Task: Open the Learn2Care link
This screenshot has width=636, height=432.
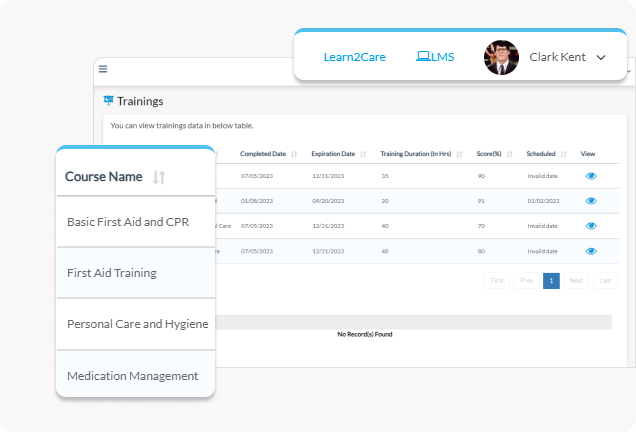Action: point(355,57)
